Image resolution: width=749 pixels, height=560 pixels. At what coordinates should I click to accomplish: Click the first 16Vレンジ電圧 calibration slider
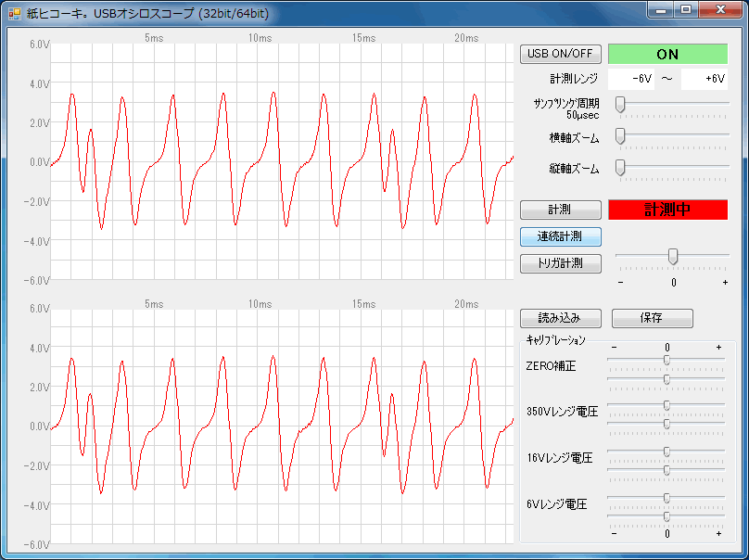(x=666, y=452)
